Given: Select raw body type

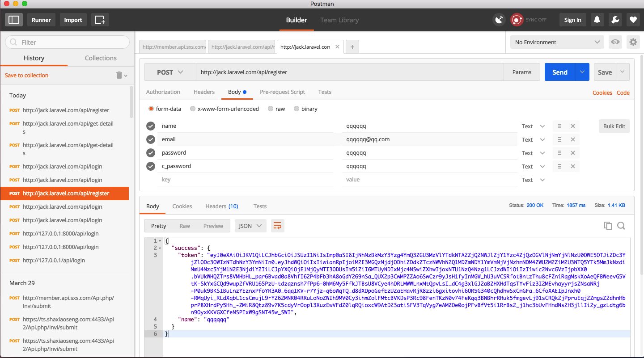Looking at the screenshot, I should pyautogui.click(x=271, y=109).
